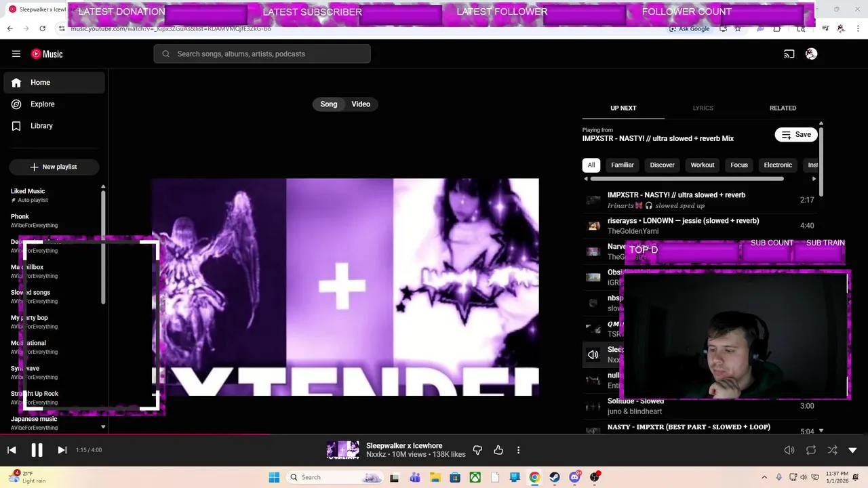Click left arrow of filter chips scrollbar
Image resolution: width=868 pixels, height=488 pixels.
click(x=586, y=179)
